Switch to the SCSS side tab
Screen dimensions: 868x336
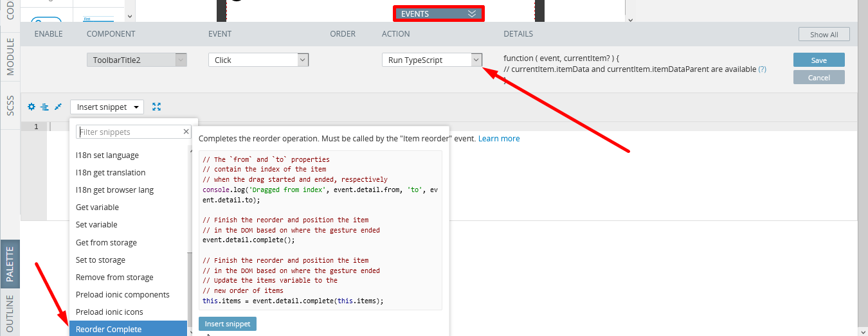pos(10,105)
